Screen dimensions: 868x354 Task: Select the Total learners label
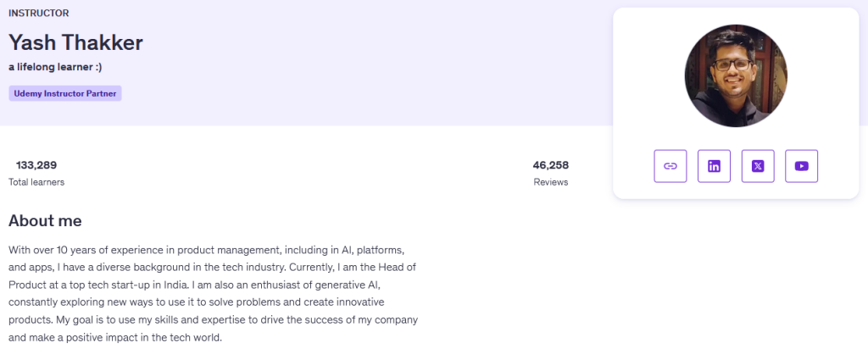(36, 182)
